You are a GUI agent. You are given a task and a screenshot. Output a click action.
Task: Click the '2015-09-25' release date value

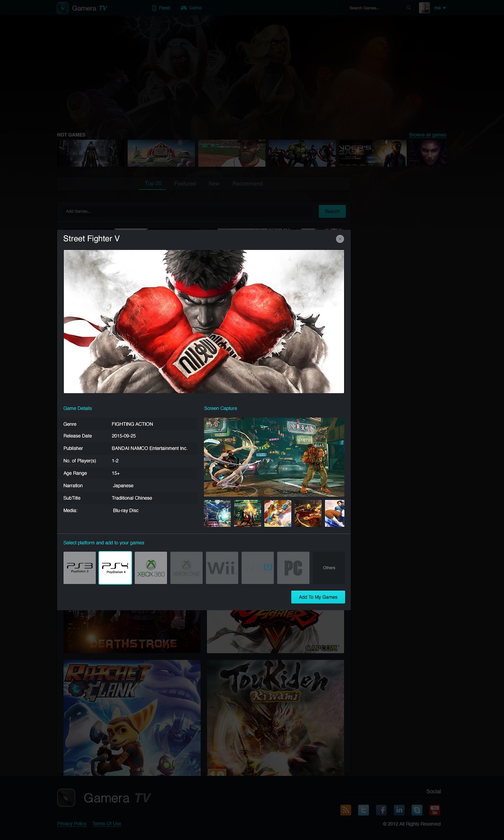click(x=124, y=436)
